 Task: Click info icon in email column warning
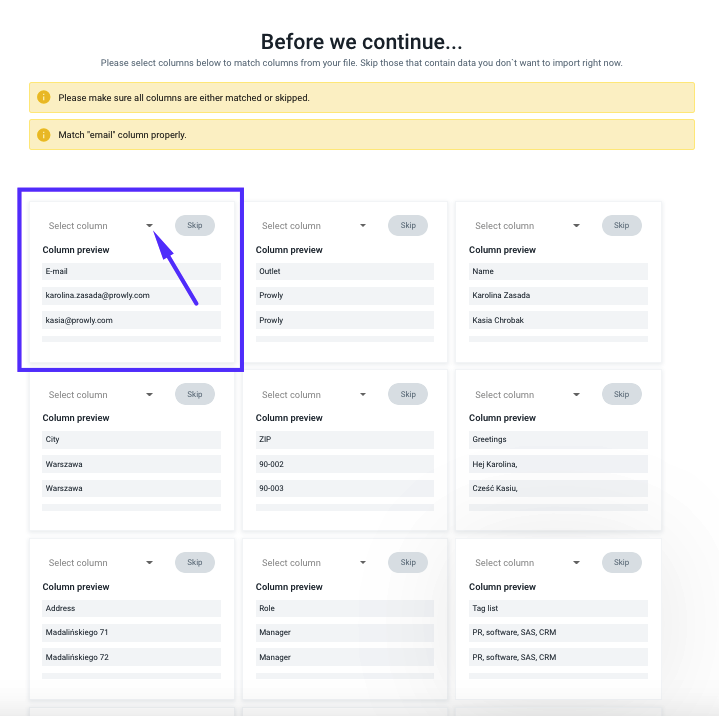tap(44, 135)
